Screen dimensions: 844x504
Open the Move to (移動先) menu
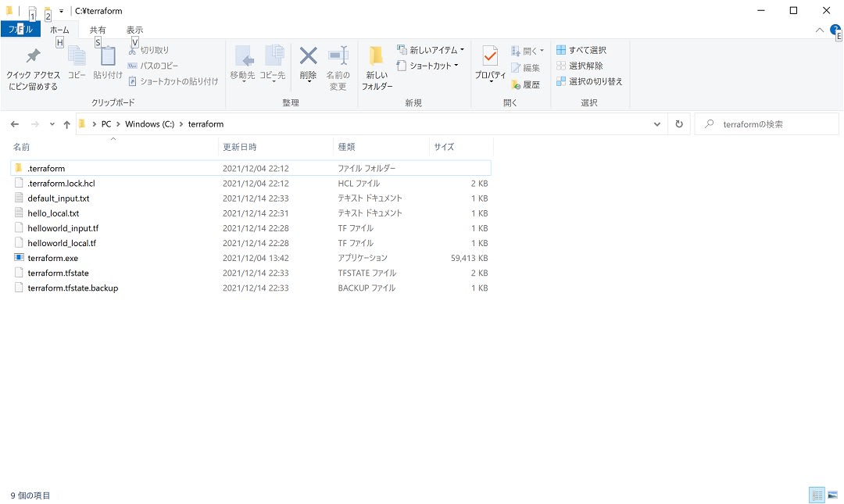(x=243, y=63)
